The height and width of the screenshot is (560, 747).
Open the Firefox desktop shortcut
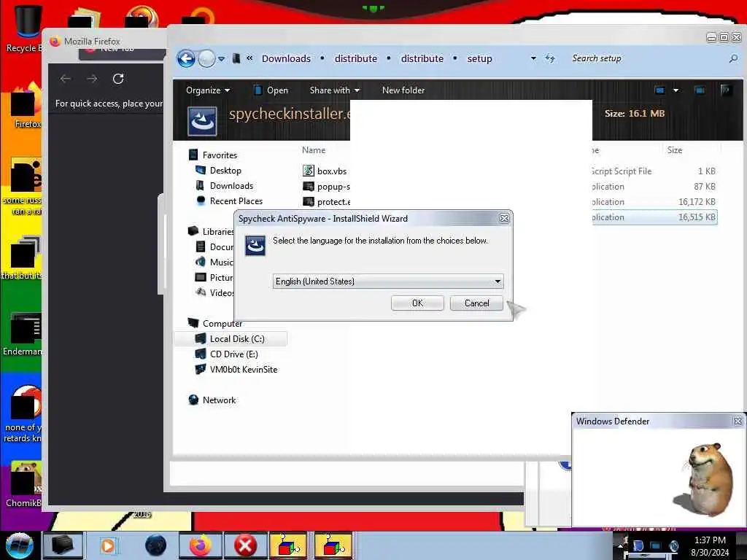[26, 106]
